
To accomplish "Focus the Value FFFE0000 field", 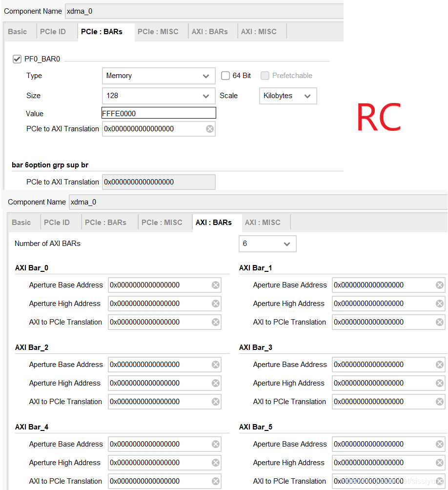I will pyautogui.click(x=159, y=113).
